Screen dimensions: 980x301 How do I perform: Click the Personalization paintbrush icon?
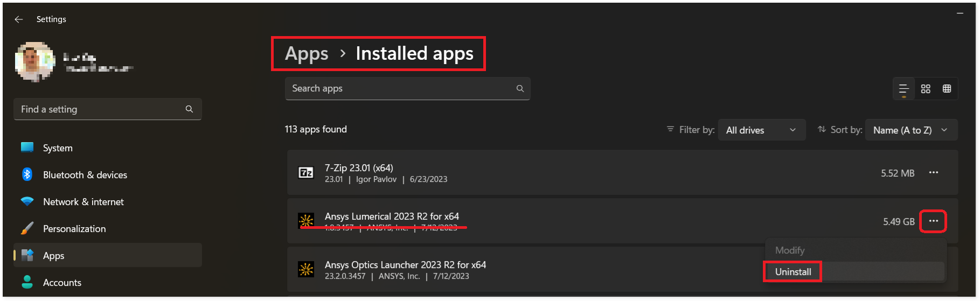(27, 228)
